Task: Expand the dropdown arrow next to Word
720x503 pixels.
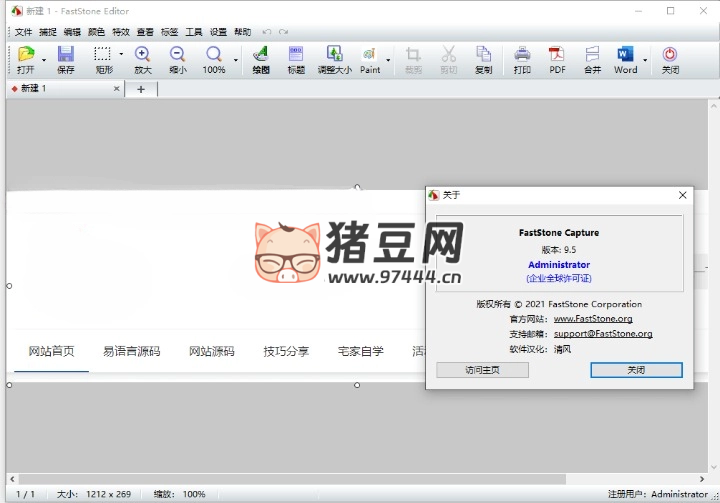Action: [x=645, y=60]
